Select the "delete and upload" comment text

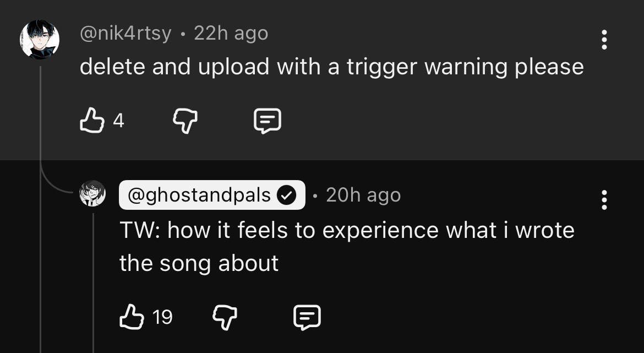(331, 67)
